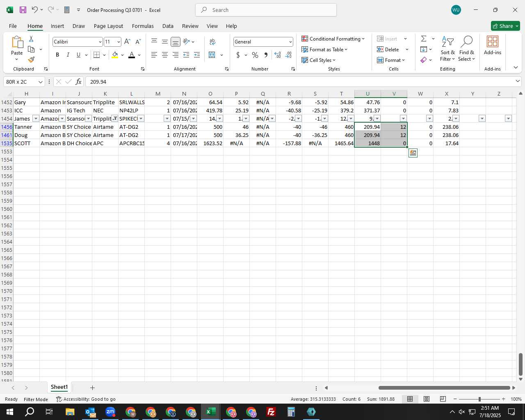The width and height of the screenshot is (525, 420).
Task: Click the AutoSum sigma icon
Action: pyautogui.click(x=424, y=39)
